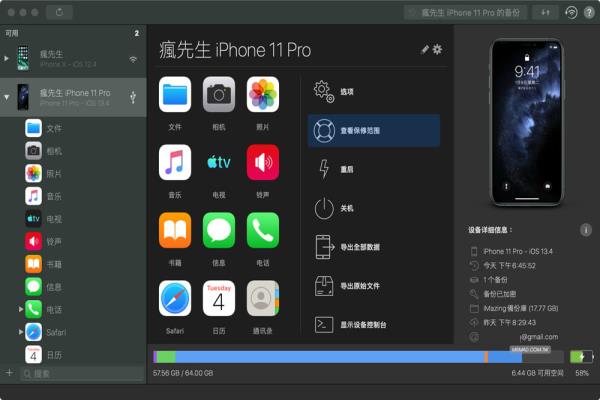Click the storage usage bar

(x=358, y=356)
